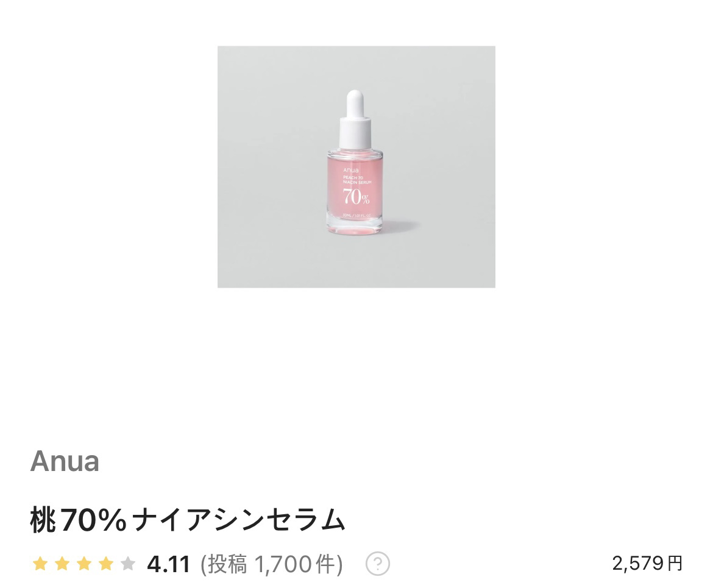Click the 70% label on the bottle

pyautogui.click(x=356, y=196)
